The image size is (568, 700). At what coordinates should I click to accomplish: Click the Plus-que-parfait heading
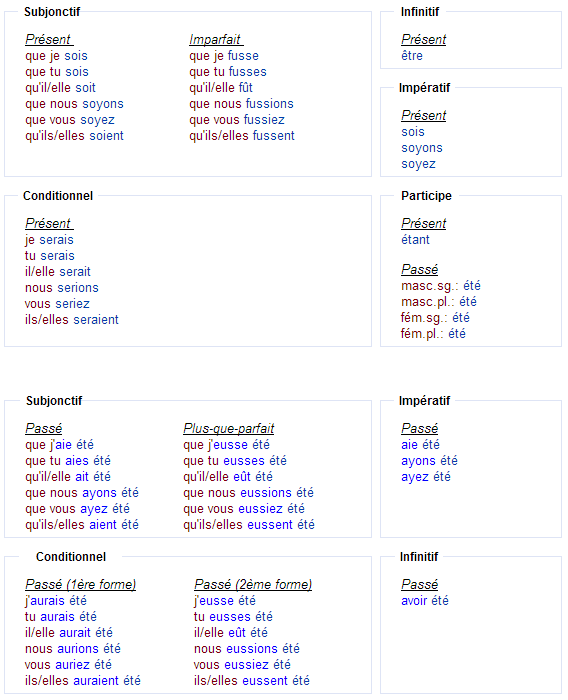[x=229, y=429]
